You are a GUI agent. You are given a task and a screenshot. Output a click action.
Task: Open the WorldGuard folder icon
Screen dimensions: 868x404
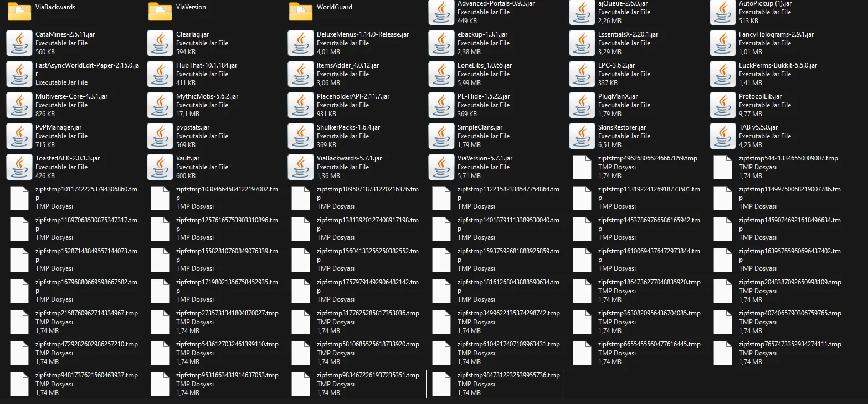(301, 12)
